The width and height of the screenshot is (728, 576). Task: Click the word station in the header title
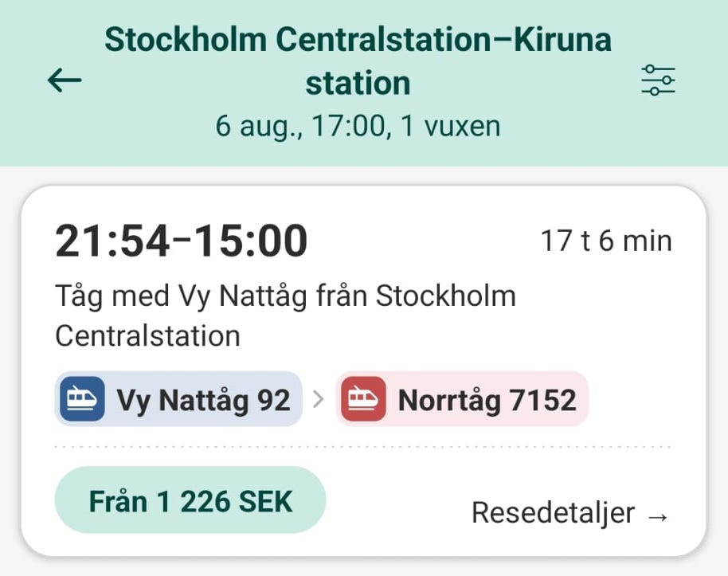[x=358, y=83]
